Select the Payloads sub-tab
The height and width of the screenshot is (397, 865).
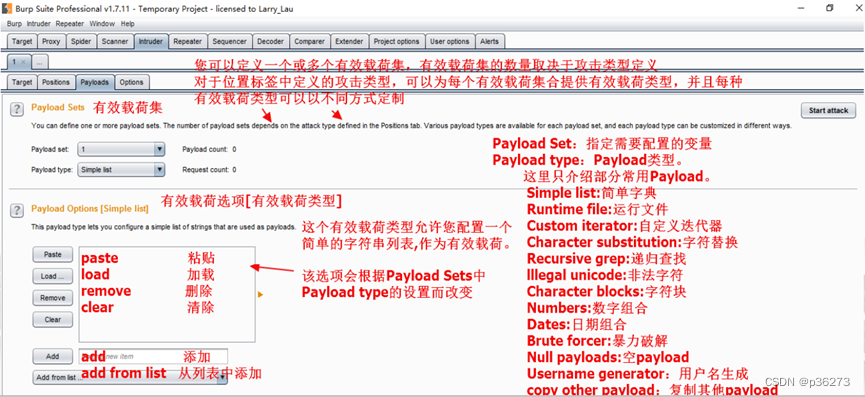tap(95, 82)
